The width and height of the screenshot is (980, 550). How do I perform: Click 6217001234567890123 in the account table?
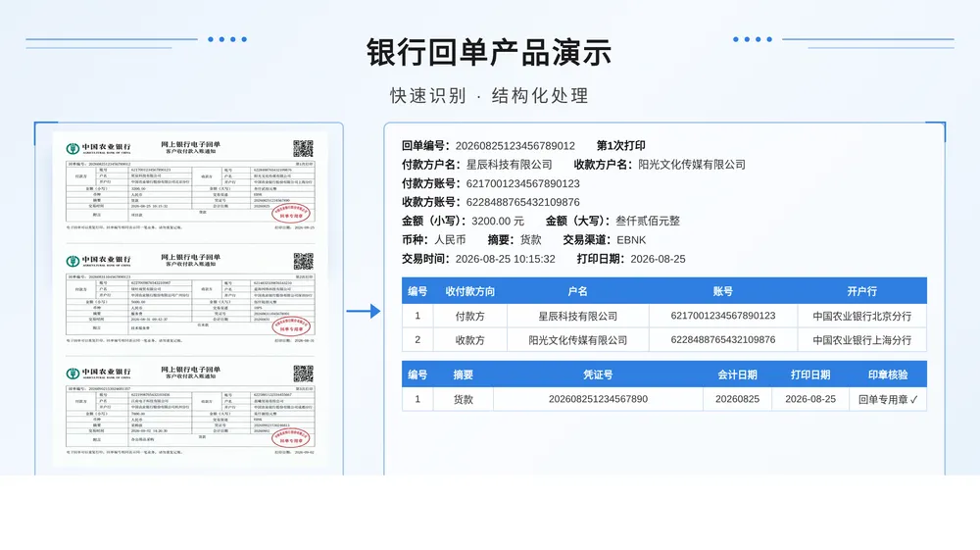[723, 316]
